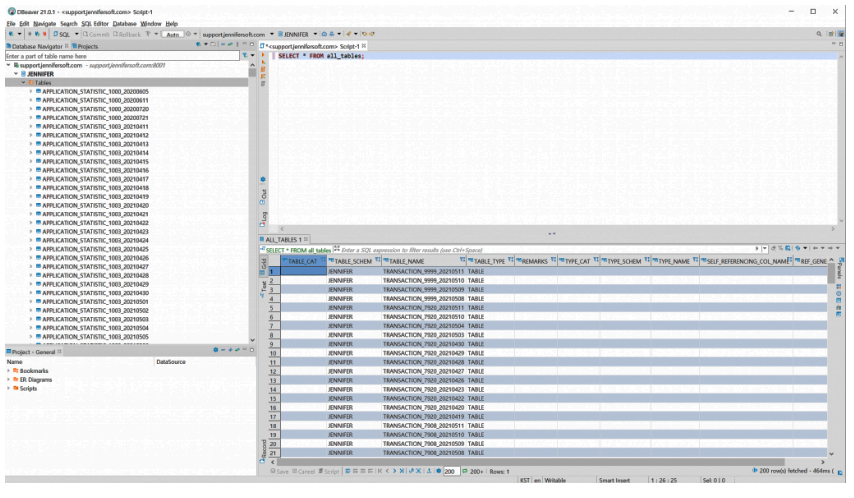
Task: Select the ALL_TABLES 1 result tab
Action: click(x=283, y=240)
